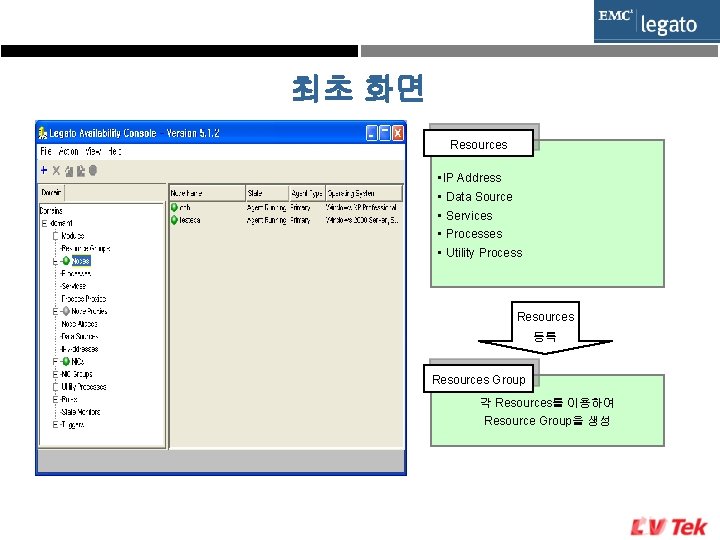
Task: Select Services in the domain tree
Action: click(x=73, y=286)
